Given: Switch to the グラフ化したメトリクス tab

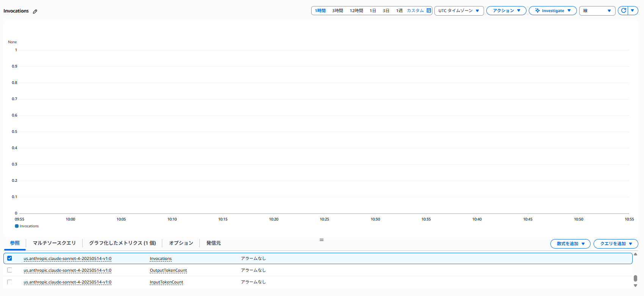Looking at the screenshot, I should pyautogui.click(x=122, y=243).
